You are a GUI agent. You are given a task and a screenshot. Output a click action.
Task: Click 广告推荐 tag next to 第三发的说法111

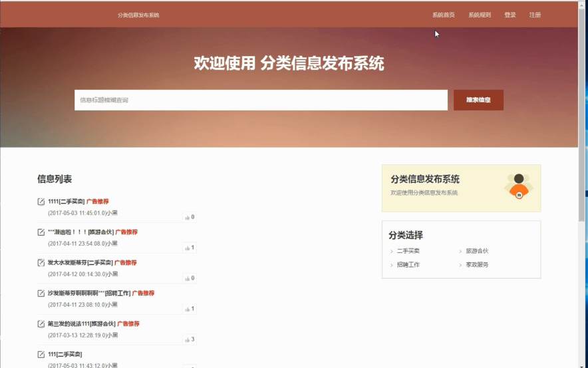point(128,323)
